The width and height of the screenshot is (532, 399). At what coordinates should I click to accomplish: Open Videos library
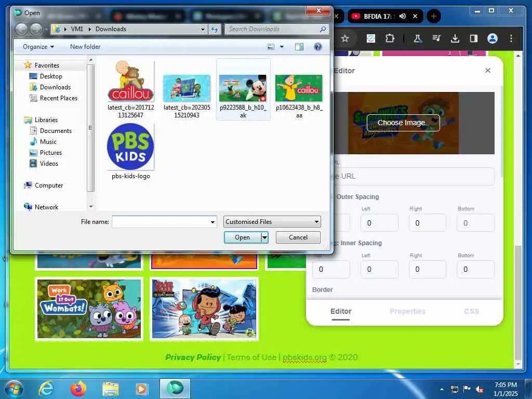point(49,163)
